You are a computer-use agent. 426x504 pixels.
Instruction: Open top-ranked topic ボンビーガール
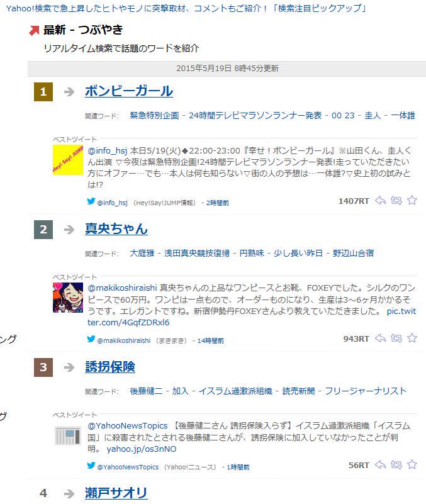[x=129, y=91]
